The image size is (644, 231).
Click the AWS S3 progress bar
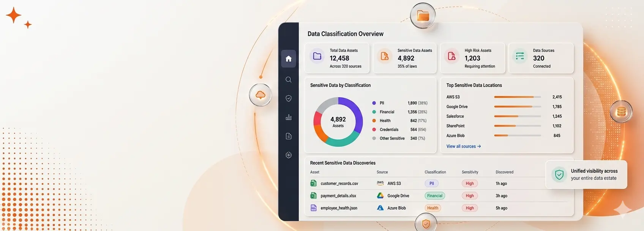tap(518, 97)
